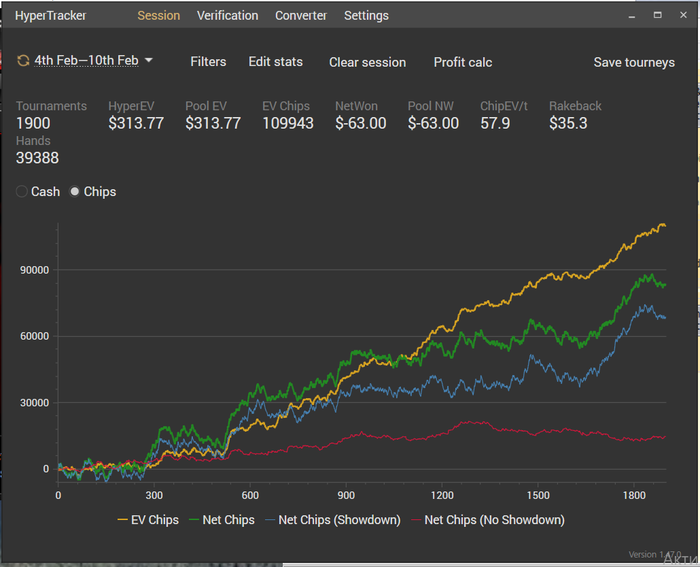Open the Verification tab
700x567 pixels.
pyautogui.click(x=227, y=16)
